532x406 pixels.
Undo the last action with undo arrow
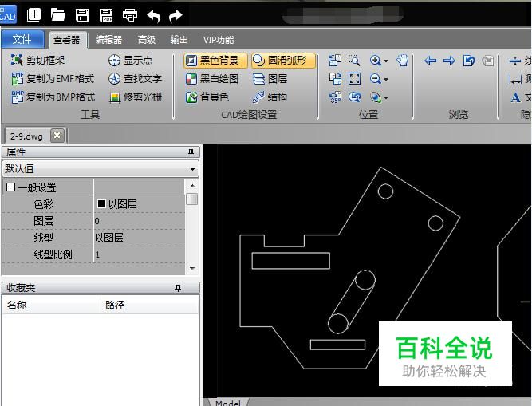[x=154, y=14]
